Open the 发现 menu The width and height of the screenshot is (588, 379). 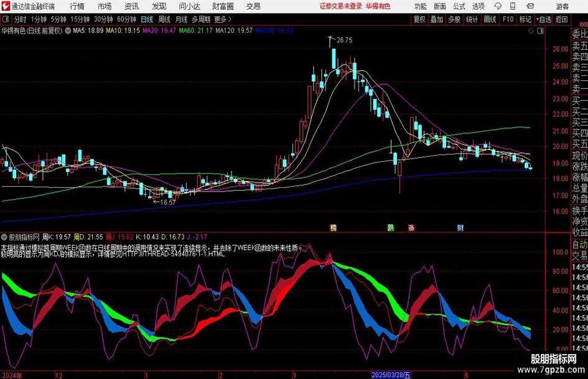[x=159, y=6]
